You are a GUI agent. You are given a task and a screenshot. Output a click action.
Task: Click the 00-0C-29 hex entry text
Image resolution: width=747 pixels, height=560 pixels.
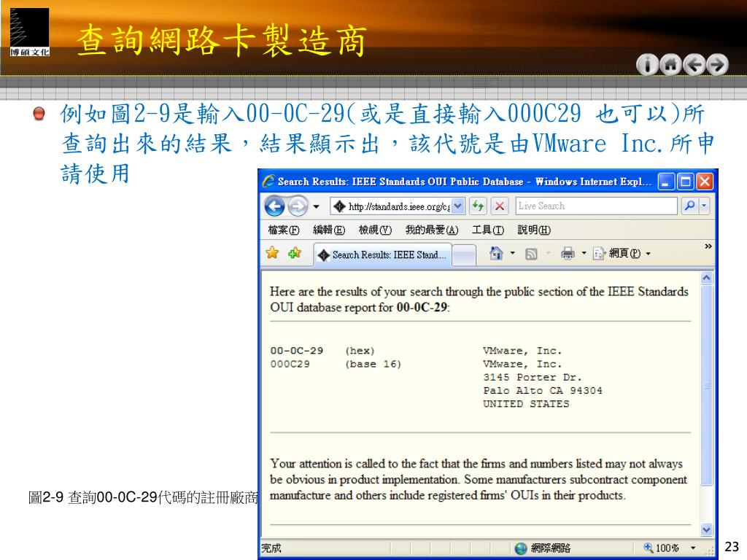tap(297, 351)
